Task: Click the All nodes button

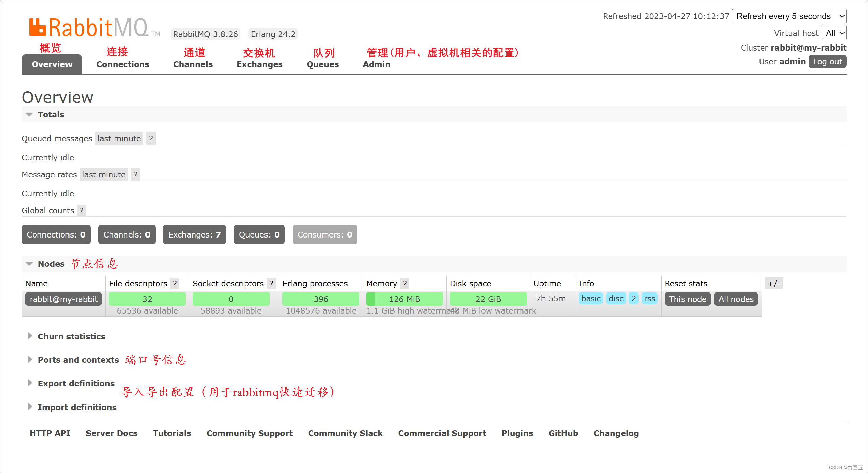Action: [735, 299]
